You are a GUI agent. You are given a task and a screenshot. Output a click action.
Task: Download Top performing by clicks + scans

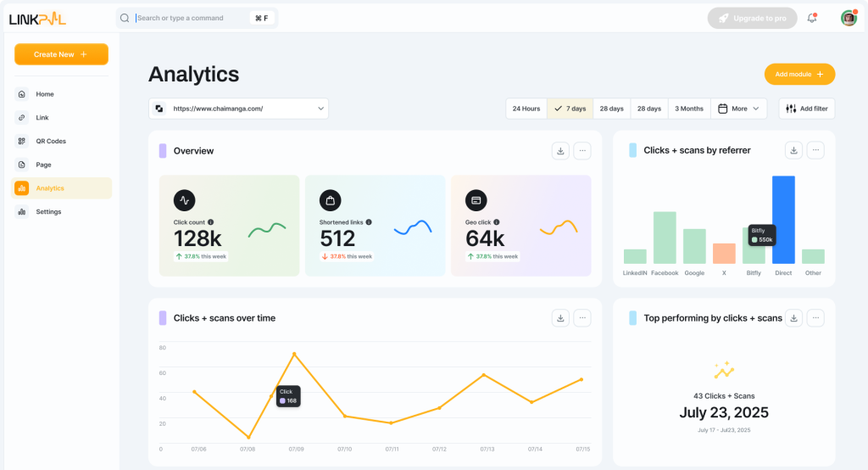click(x=793, y=318)
